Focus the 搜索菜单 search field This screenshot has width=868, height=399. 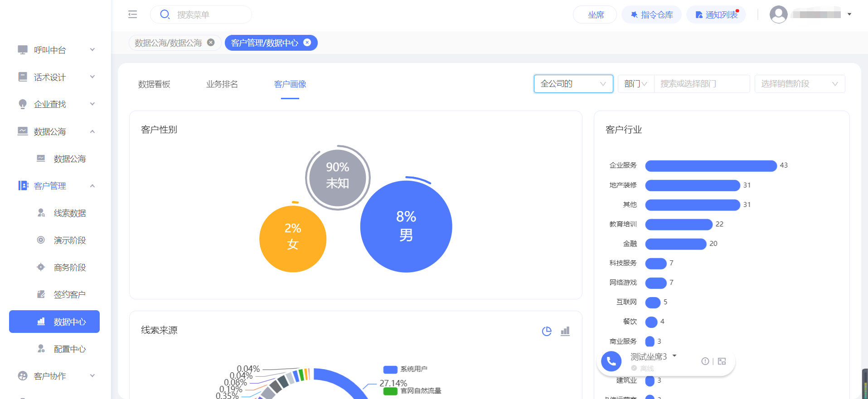point(201,14)
